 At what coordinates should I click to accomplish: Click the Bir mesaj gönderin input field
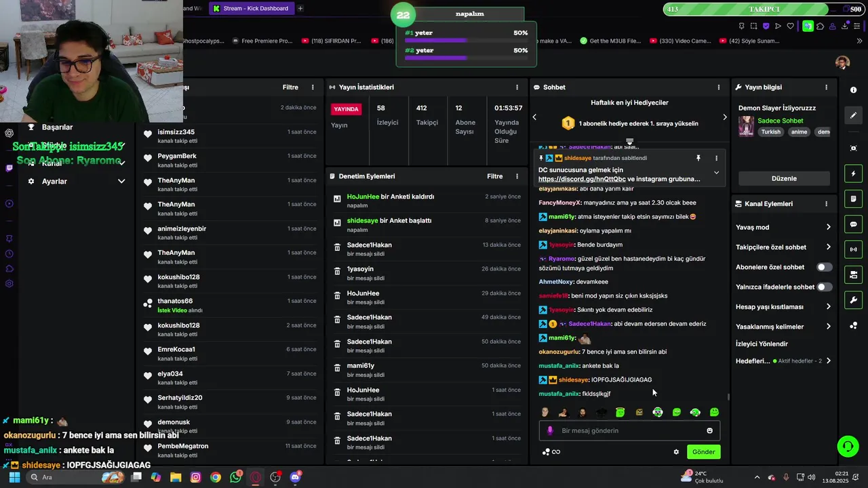tap(631, 430)
